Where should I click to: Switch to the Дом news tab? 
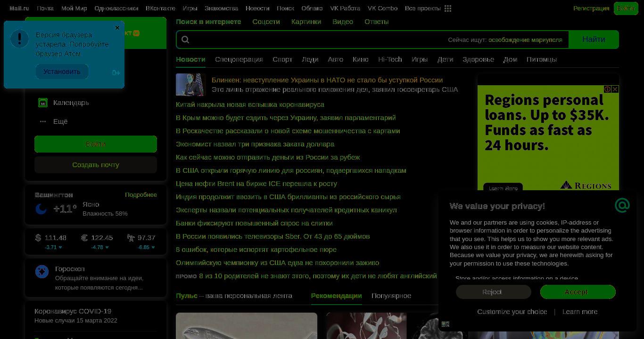510,59
